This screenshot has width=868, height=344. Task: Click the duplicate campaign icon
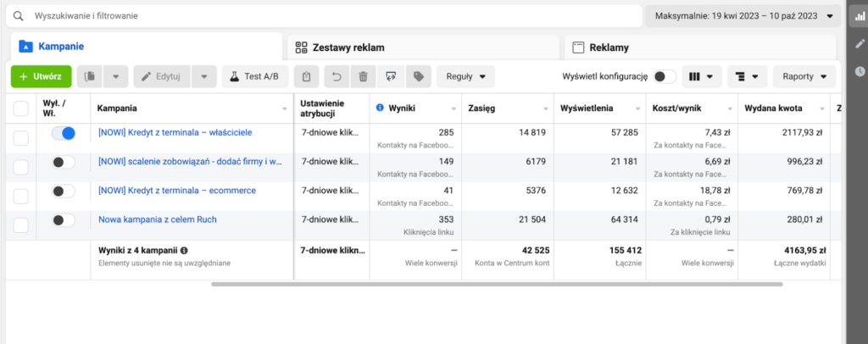[x=89, y=76]
